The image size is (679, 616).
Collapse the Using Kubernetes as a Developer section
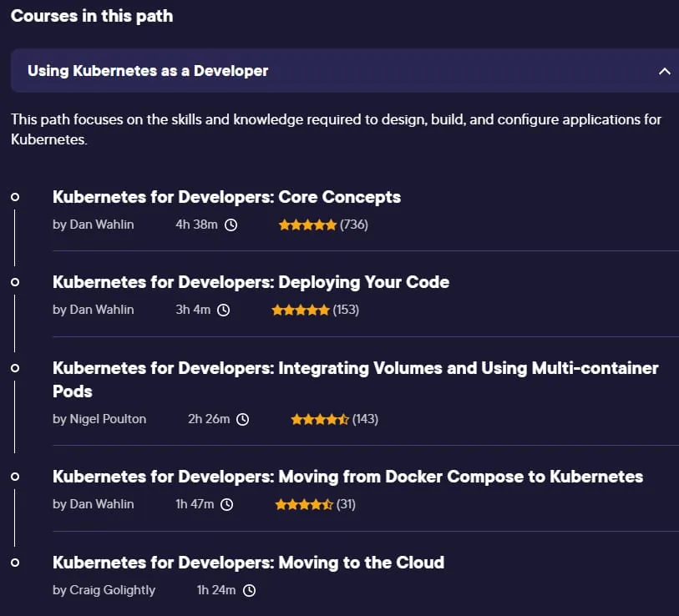(x=664, y=71)
